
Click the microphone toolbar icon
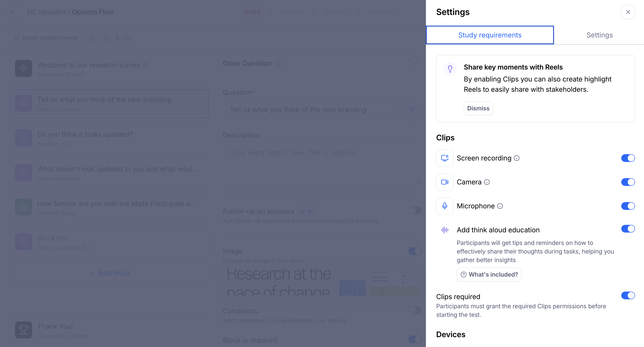coord(117,38)
